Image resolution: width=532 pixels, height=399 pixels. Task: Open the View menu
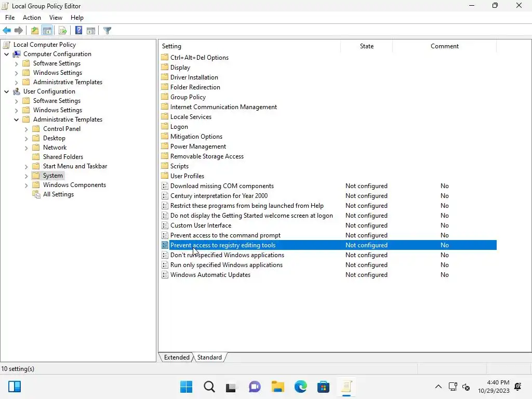tap(56, 18)
